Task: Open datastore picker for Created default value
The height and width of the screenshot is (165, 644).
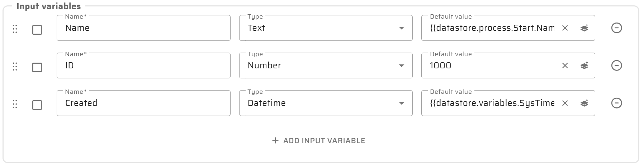Action: click(584, 103)
